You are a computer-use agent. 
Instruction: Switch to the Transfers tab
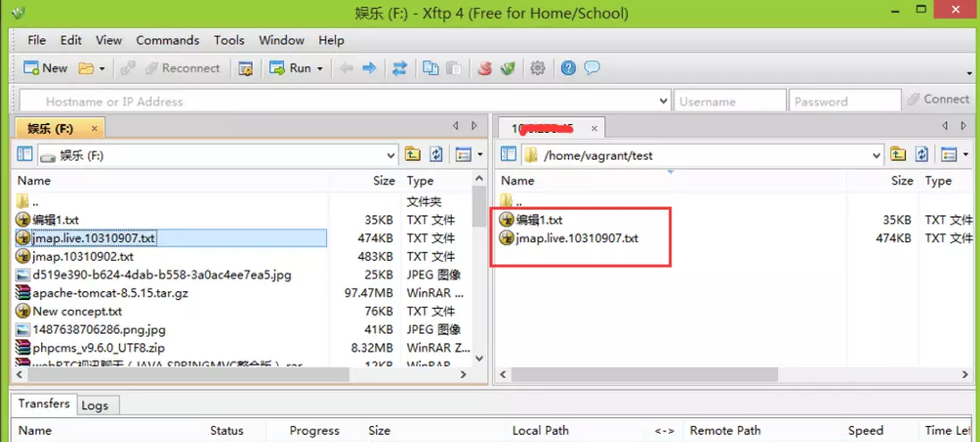click(x=44, y=404)
